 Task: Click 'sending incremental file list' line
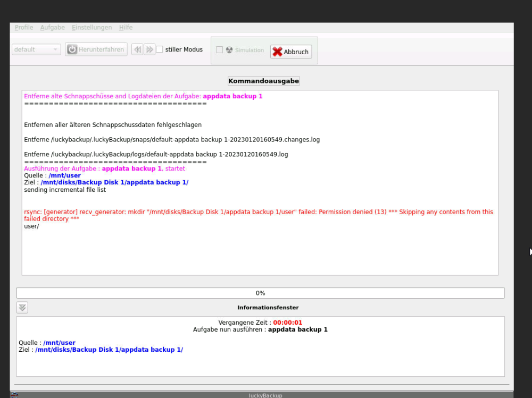coord(65,190)
